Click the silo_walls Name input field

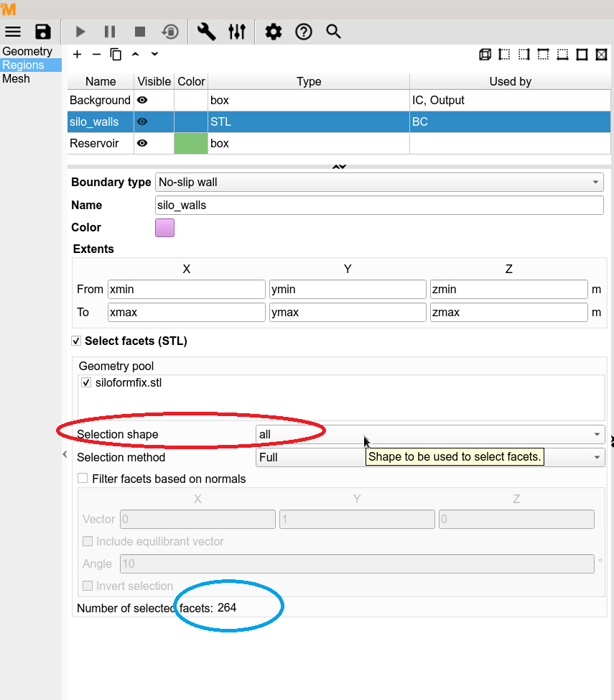pyautogui.click(x=379, y=206)
